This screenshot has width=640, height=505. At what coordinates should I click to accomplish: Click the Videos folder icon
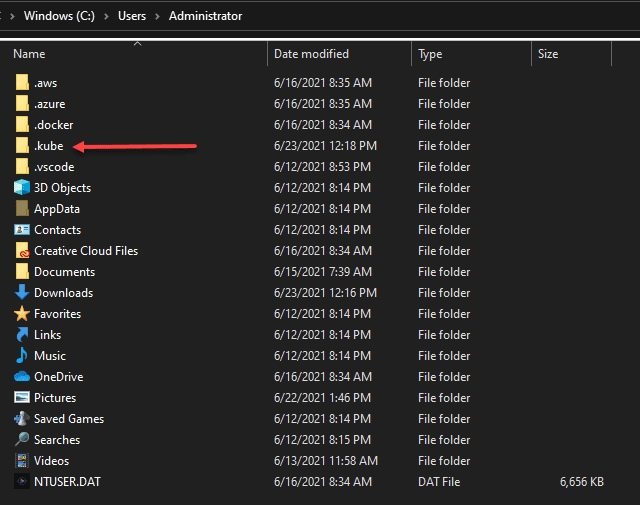pos(22,461)
